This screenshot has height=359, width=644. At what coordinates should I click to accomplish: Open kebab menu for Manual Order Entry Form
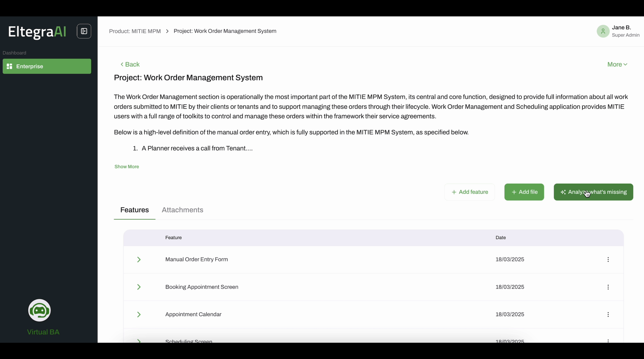click(x=608, y=260)
